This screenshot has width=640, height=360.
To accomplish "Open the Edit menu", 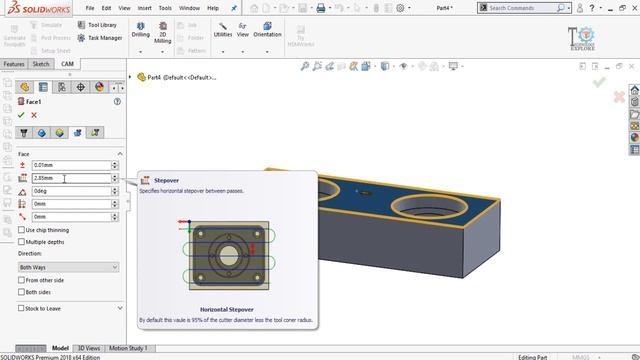I will pos(107,8).
